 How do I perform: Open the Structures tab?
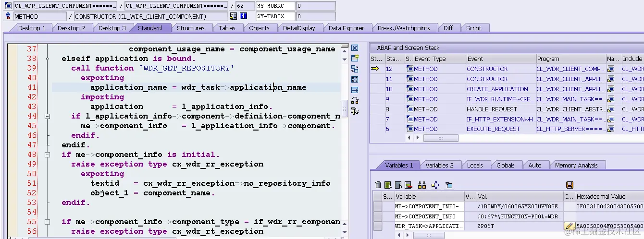(x=191, y=28)
